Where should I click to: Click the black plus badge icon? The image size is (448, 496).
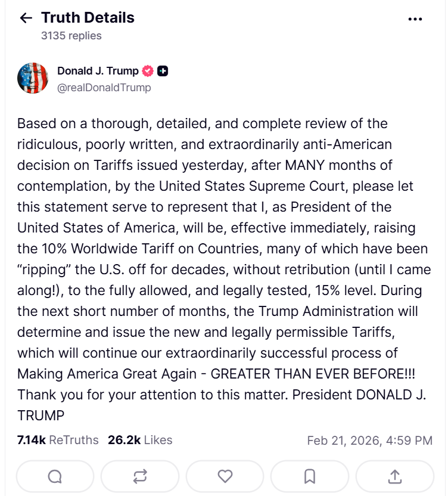163,71
